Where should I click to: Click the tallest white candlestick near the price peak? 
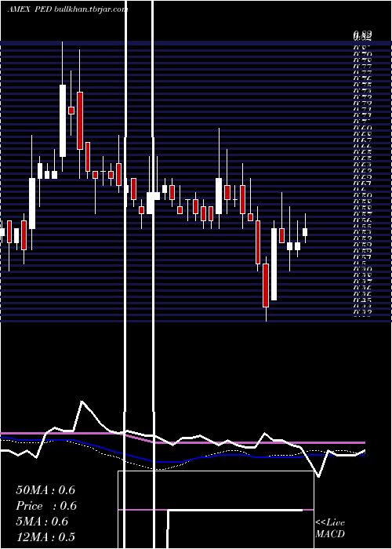point(63,121)
